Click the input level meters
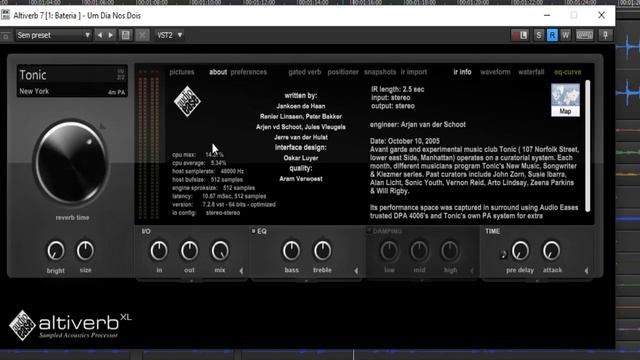The image size is (640, 360). point(149,144)
